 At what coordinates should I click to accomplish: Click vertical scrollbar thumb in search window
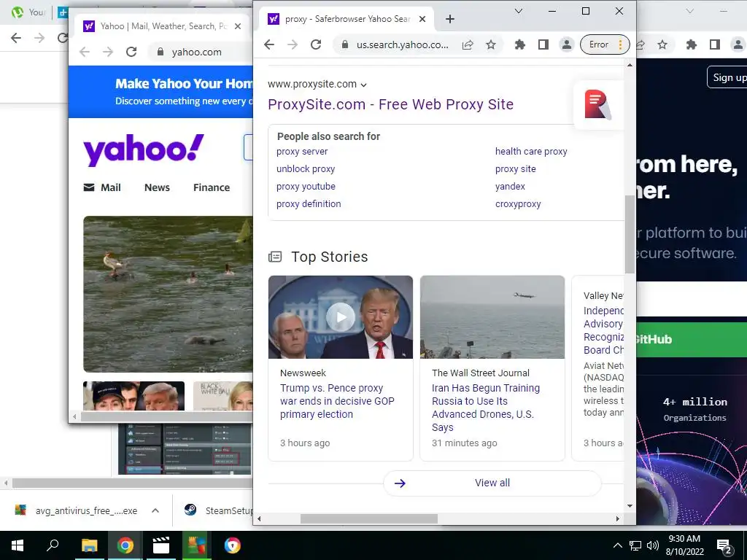pos(630,234)
